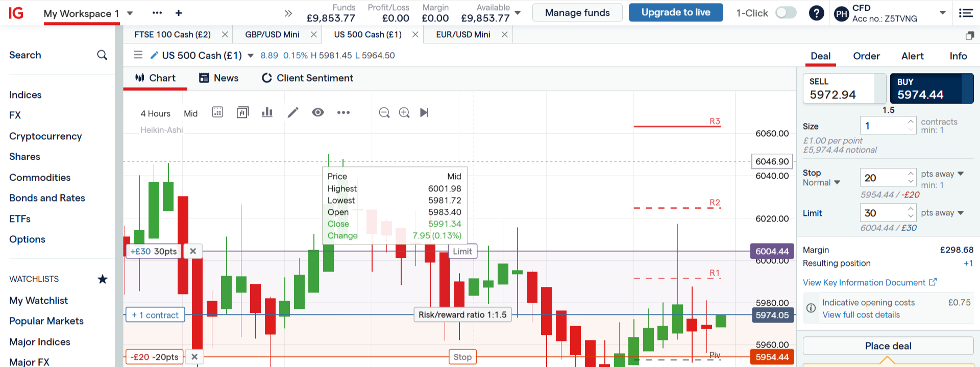980x367 pixels.
Task: Open Stop Normal type dropdown
Action: pos(821,183)
